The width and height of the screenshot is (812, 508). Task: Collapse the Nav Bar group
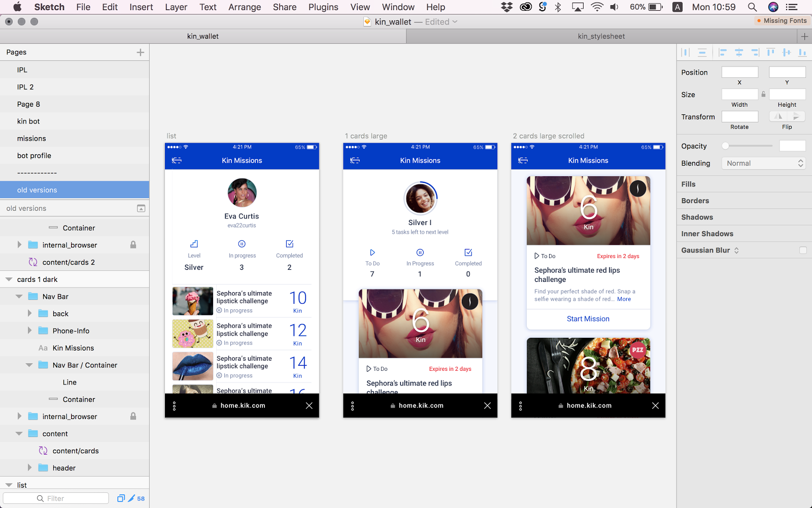tap(19, 297)
